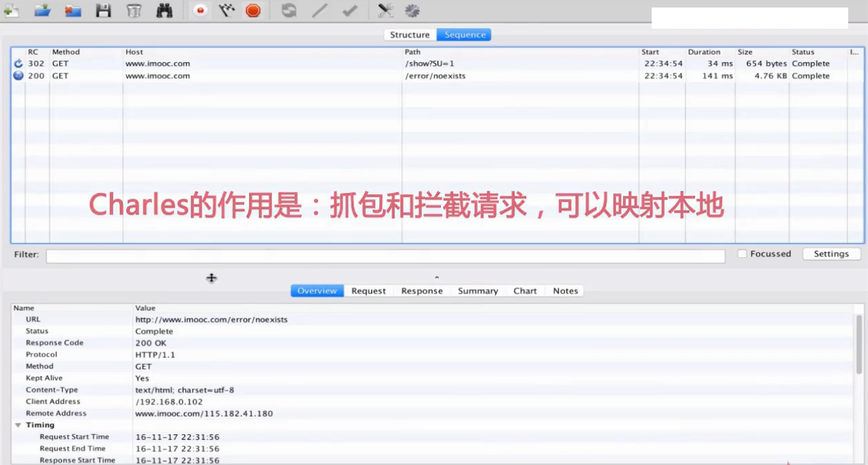This screenshot has width=868, height=465.
Task: Open the Summary tab
Action: pos(478,290)
